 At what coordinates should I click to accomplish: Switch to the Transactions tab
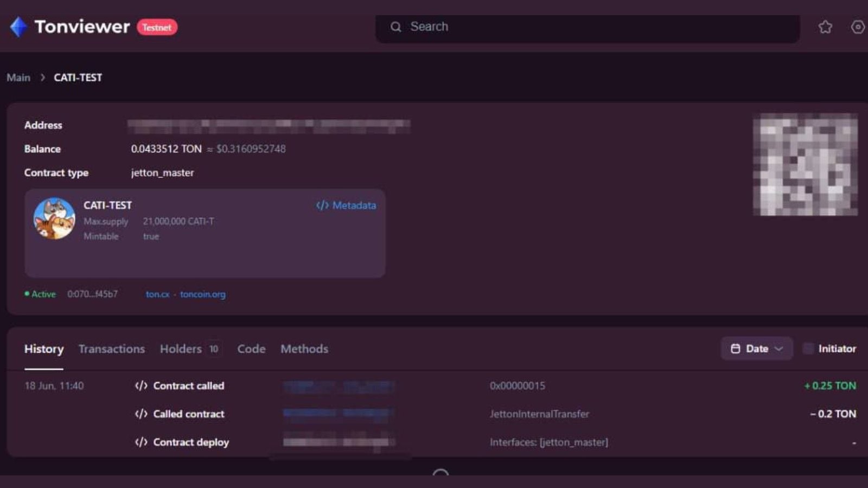coord(112,349)
